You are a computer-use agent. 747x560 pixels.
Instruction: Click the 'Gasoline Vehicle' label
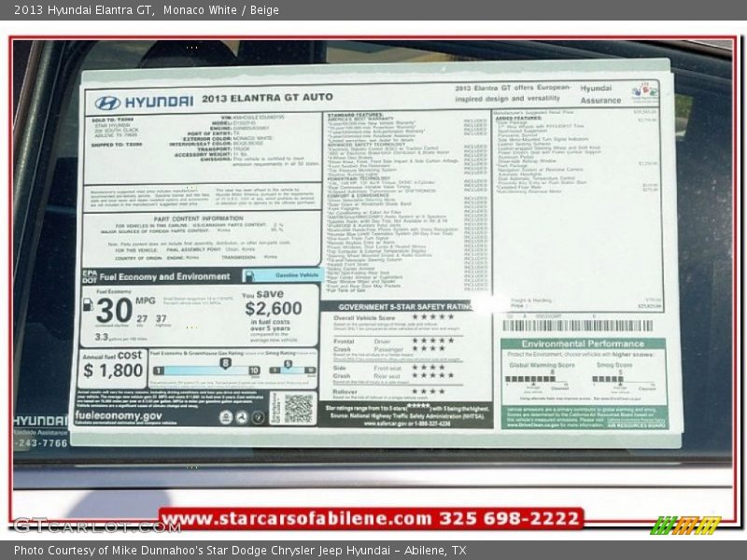pos(297,275)
